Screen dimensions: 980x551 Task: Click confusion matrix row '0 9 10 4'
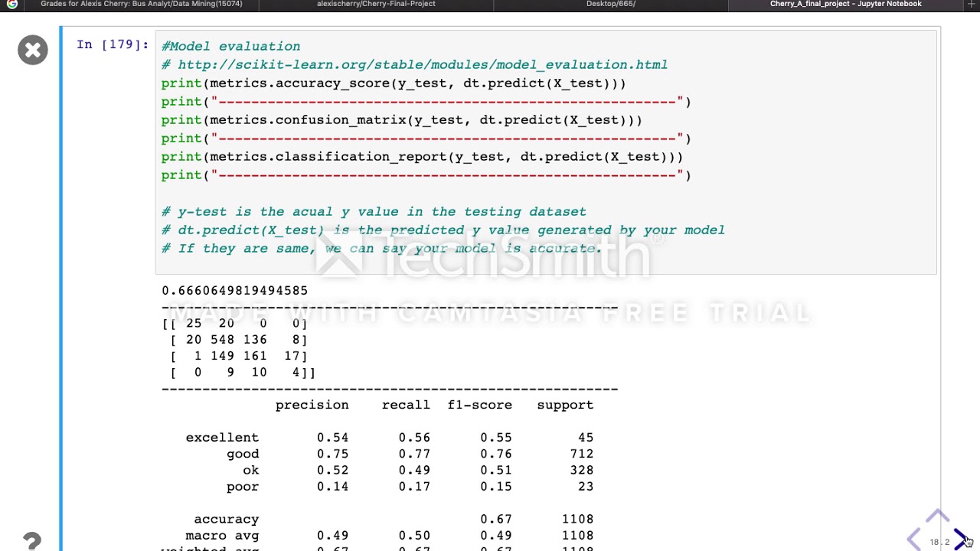(242, 373)
